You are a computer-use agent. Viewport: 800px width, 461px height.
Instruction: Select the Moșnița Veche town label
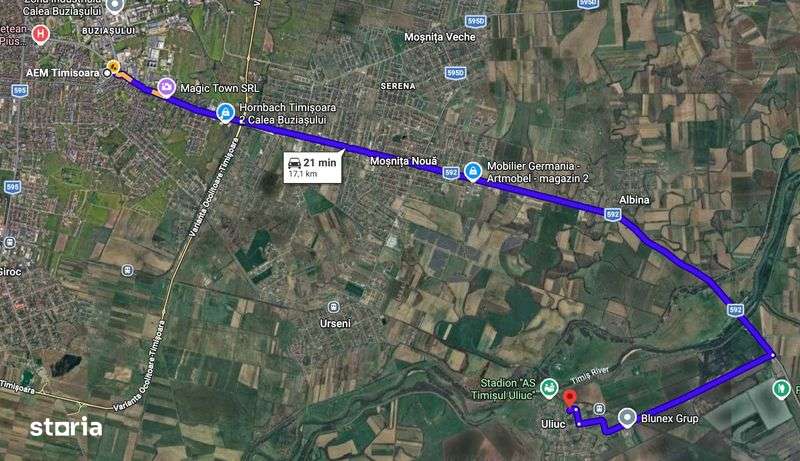(440, 37)
